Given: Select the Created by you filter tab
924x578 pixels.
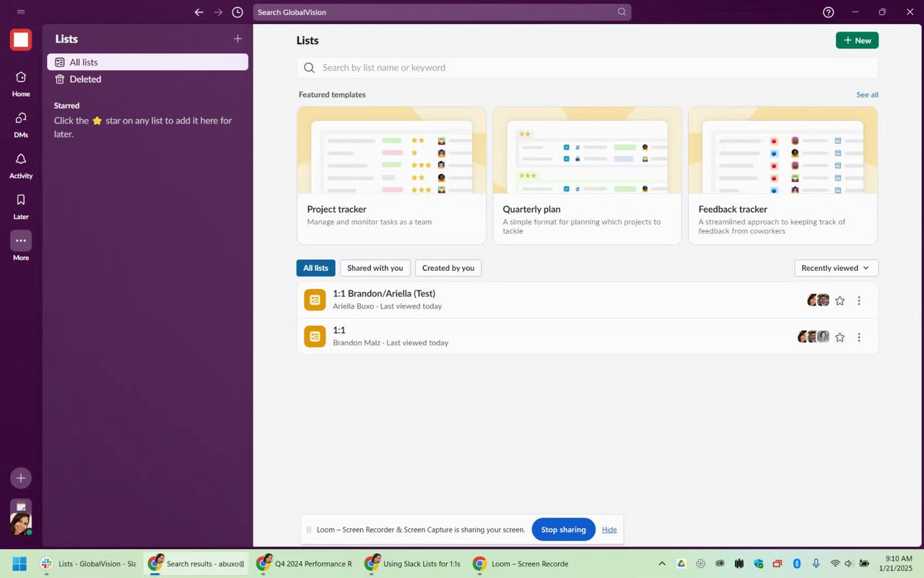Looking at the screenshot, I should [x=448, y=268].
